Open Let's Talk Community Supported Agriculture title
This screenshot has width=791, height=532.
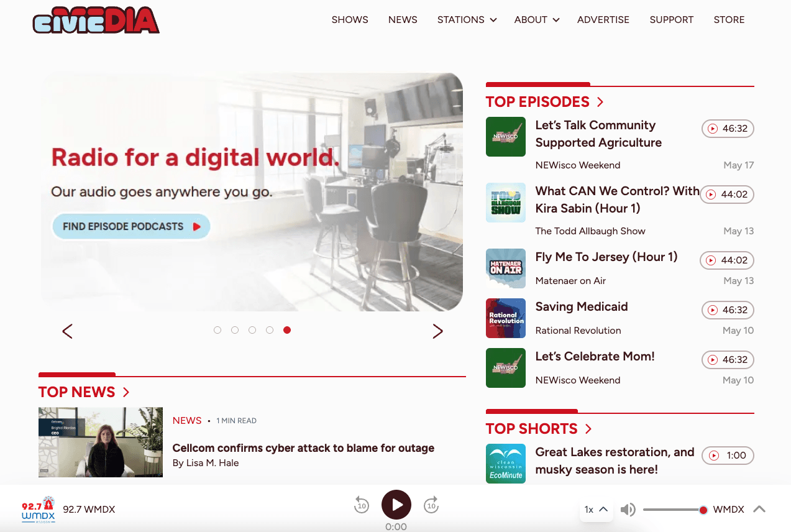pyautogui.click(x=598, y=134)
